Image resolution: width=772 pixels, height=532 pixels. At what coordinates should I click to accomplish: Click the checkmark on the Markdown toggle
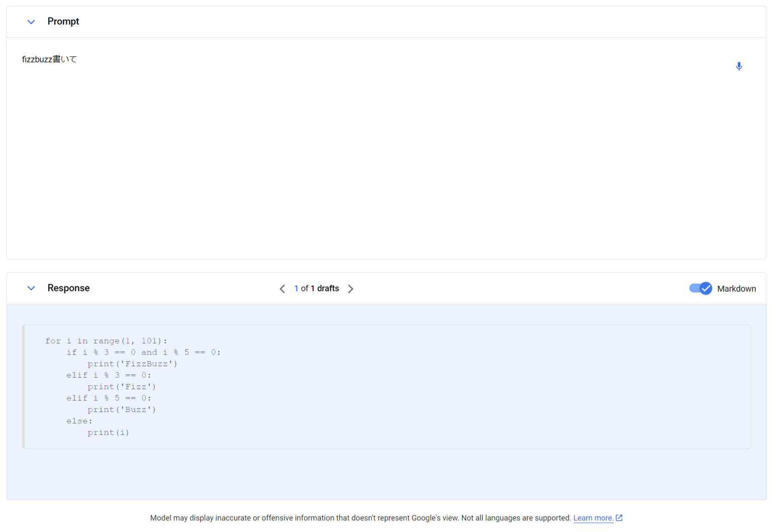[x=706, y=288]
